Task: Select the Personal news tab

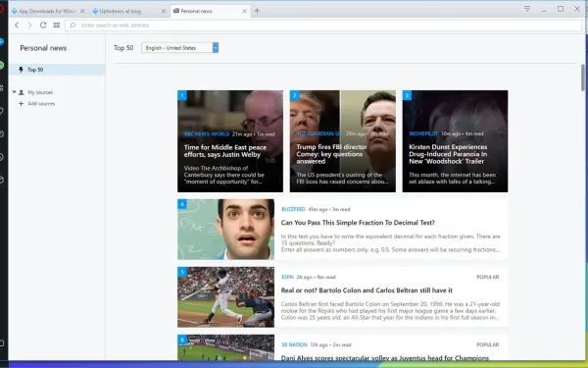Action: click(210, 11)
